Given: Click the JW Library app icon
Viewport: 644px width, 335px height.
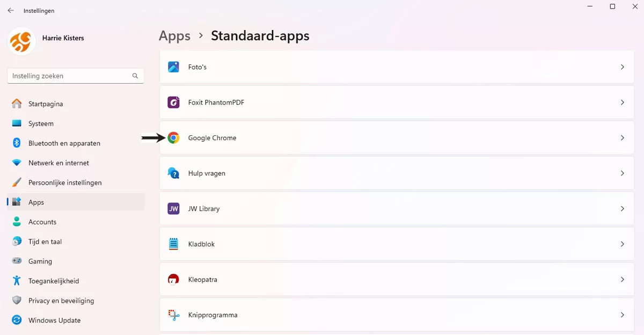Looking at the screenshot, I should pyautogui.click(x=173, y=209).
